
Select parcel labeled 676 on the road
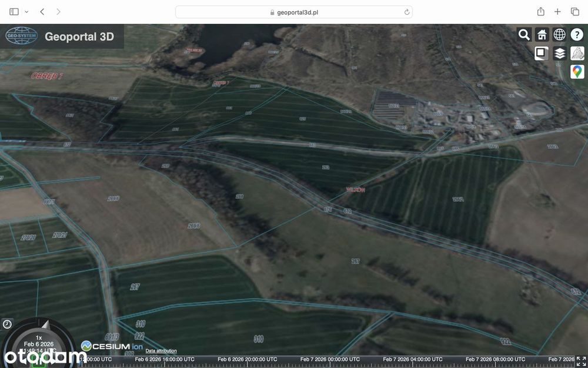(328, 210)
